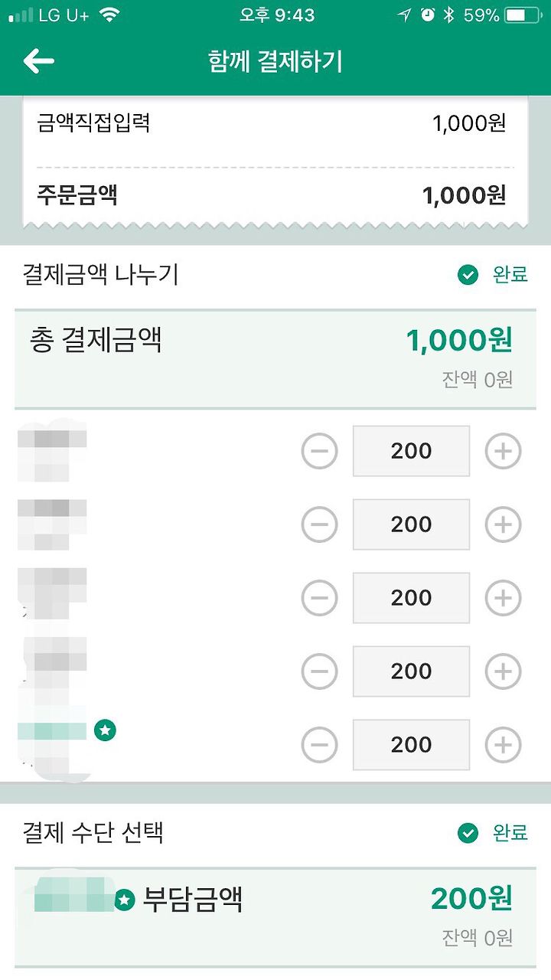This screenshot has height=980, width=551.
Task: Tap plus icon on third member row
Action: point(503,598)
